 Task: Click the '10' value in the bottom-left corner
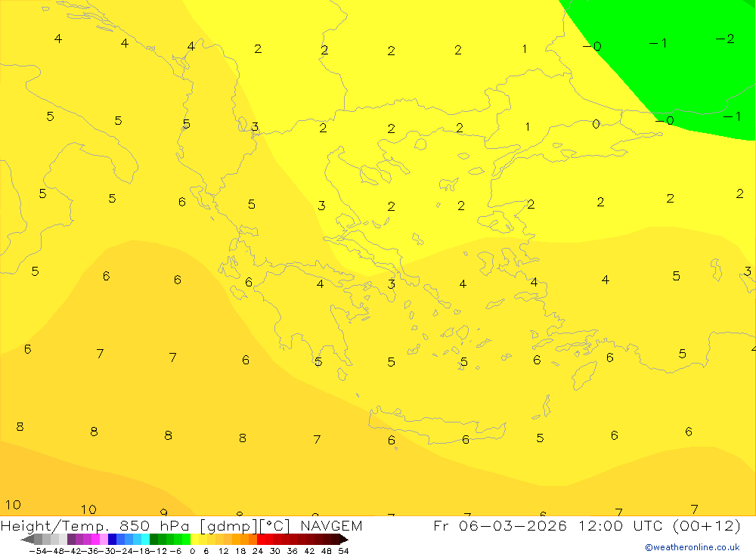(13, 505)
